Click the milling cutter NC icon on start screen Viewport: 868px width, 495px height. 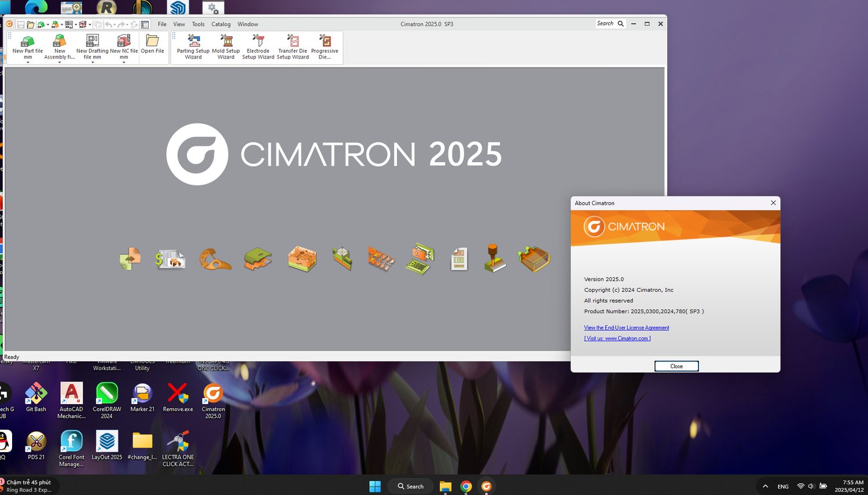[495, 258]
